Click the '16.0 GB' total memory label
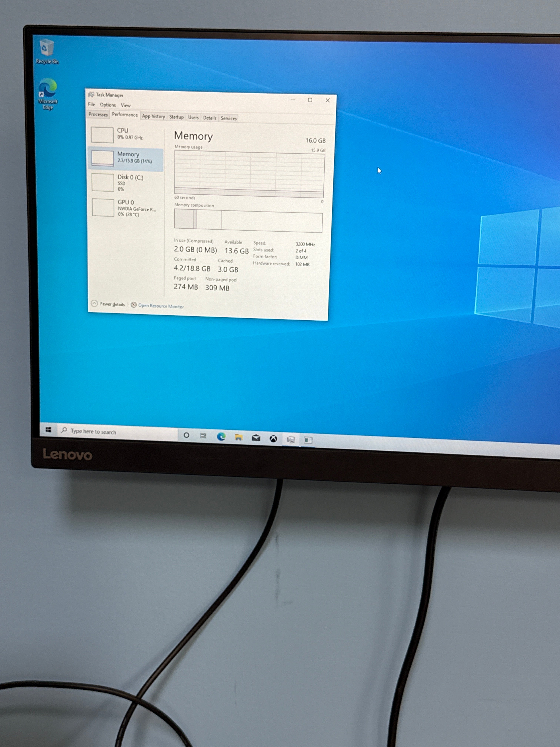 [x=315, y=140]
